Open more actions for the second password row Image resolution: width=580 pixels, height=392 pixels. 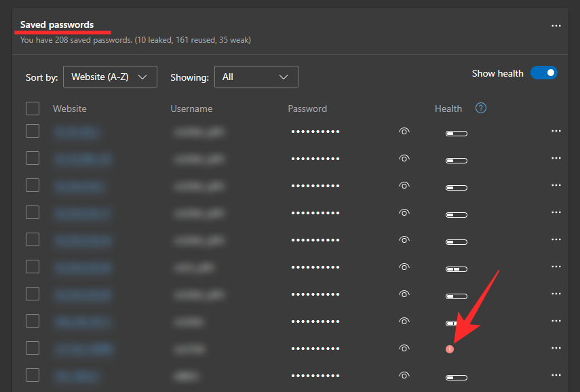(x=556, y=159)
